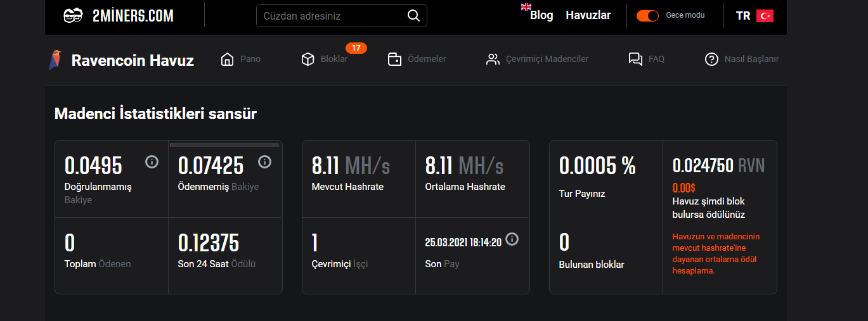Click the Ravencoin bird logo

(55, 60)
